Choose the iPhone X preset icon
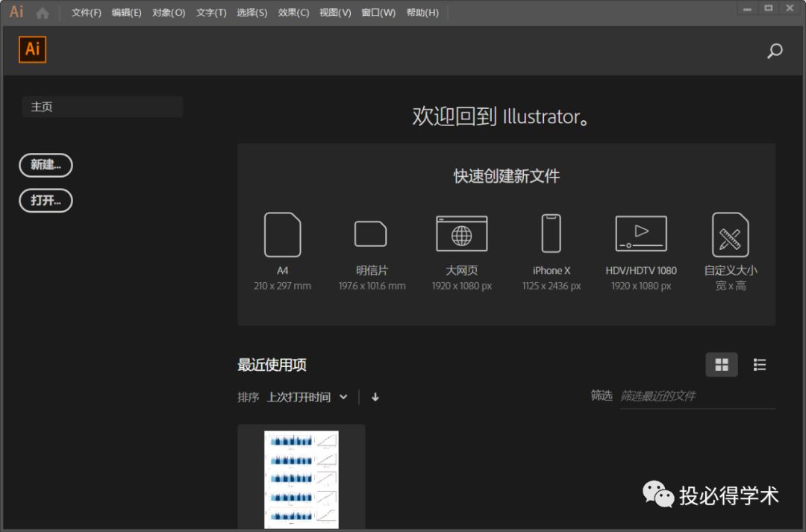The width and height of the screenshot is (806, 532). coord(551,234)
